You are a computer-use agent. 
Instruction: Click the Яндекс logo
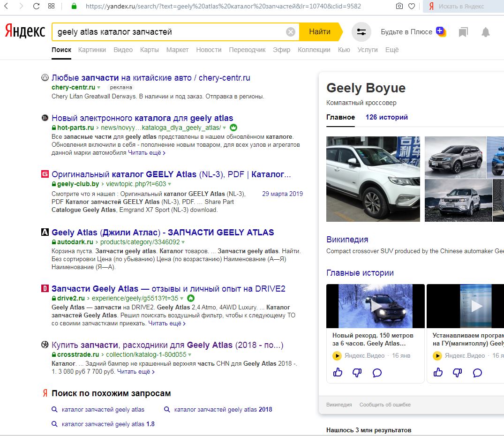pyautogui.click(x=25, y=31)
